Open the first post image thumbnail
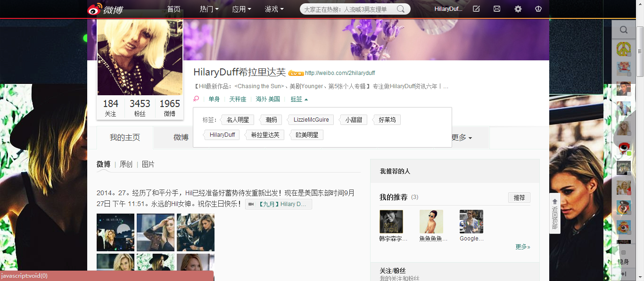 [116, 232]
